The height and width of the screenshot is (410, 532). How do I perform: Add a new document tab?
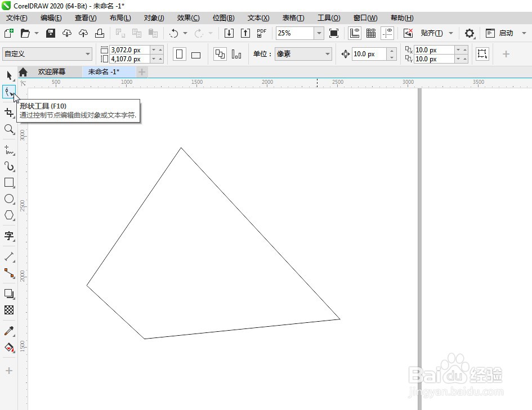click(x=142, y=72)
